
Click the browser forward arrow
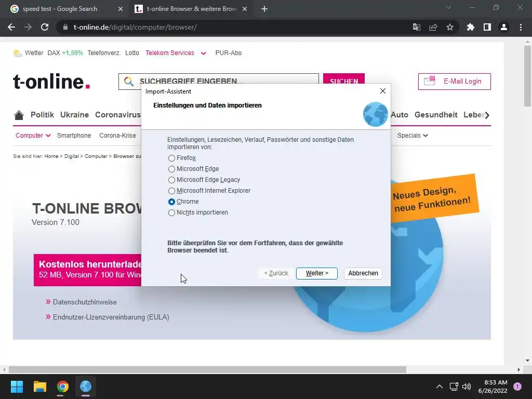tap(28, 27)
